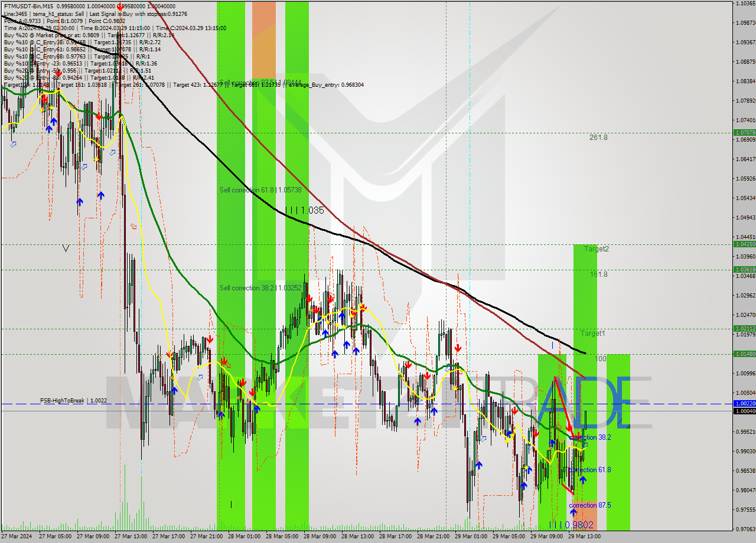Click the '29 Mar 09:00' time axis label
This screenshot has width=756, height=543.
click(547, 537)
